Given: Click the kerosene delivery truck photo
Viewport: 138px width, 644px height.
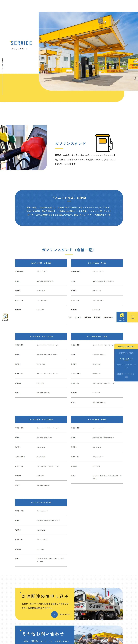Looking at the screenshot, I should pos(98,604).
